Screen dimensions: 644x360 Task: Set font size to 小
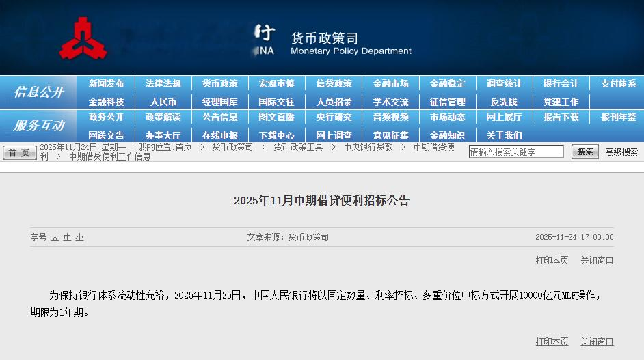point(80,237)
